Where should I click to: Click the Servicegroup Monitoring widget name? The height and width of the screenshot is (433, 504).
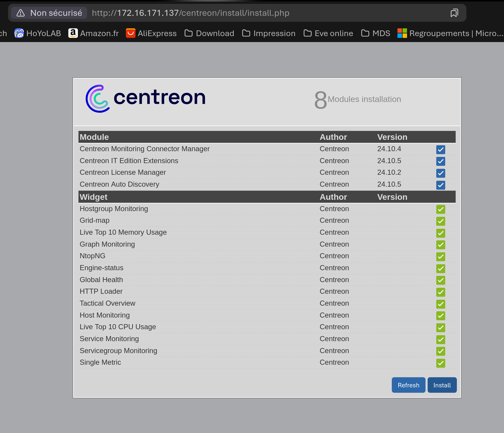point(118,351)
